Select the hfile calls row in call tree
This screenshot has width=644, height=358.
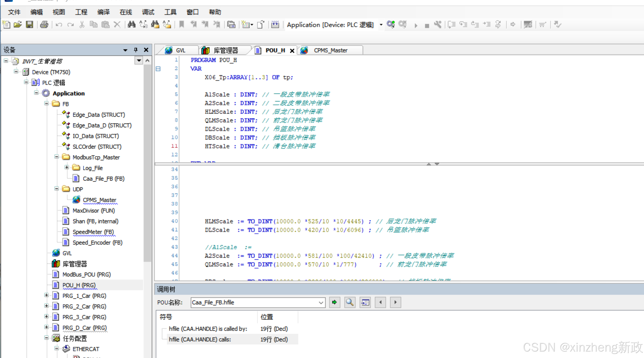pos(200,339)
